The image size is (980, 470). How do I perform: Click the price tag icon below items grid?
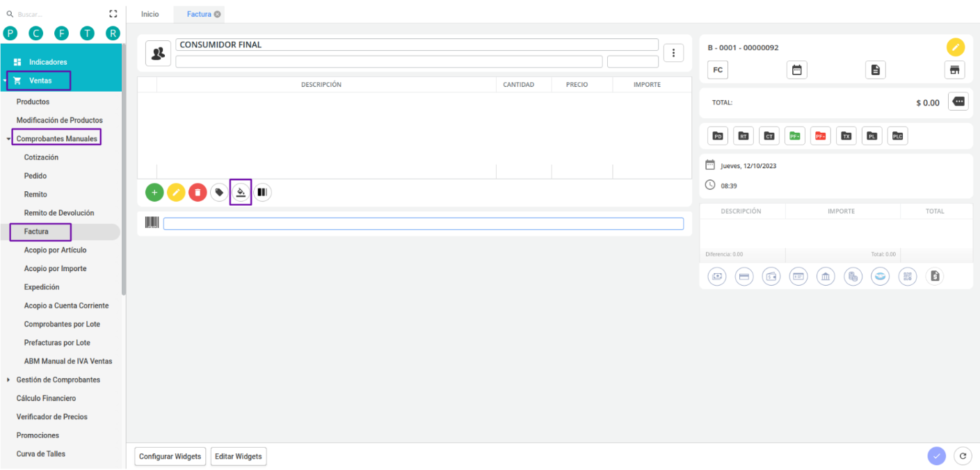(219, 193)
